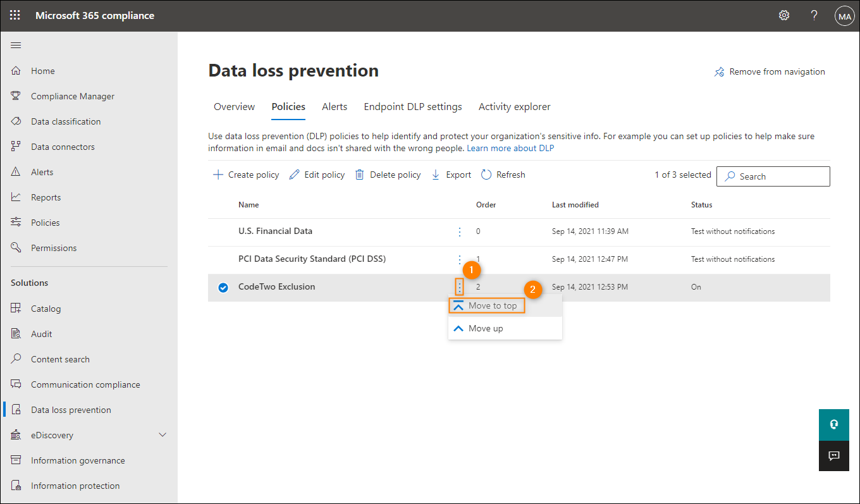This screenshot has height=504, width=860.
Task: Click the Reports chart icon
Action: coord(16,197)
